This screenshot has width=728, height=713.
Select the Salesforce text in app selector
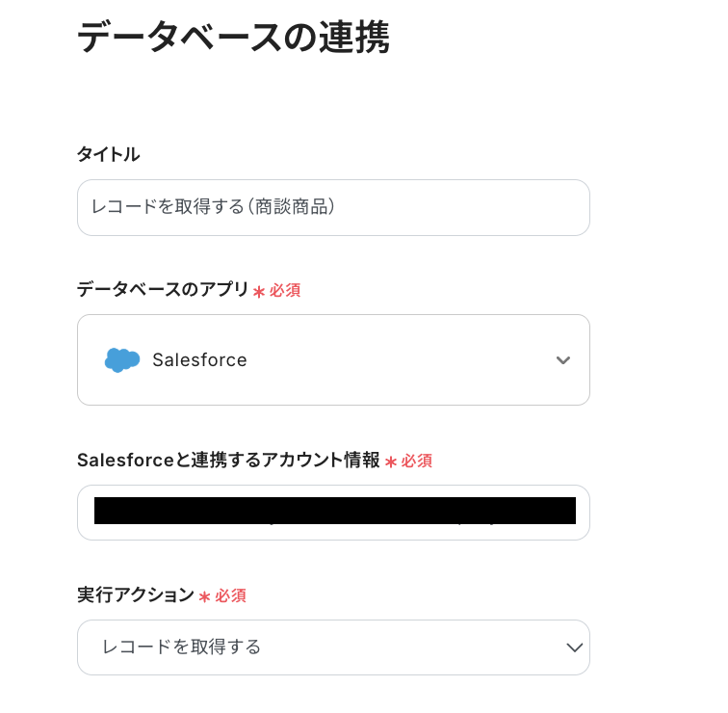pos(199,360)
